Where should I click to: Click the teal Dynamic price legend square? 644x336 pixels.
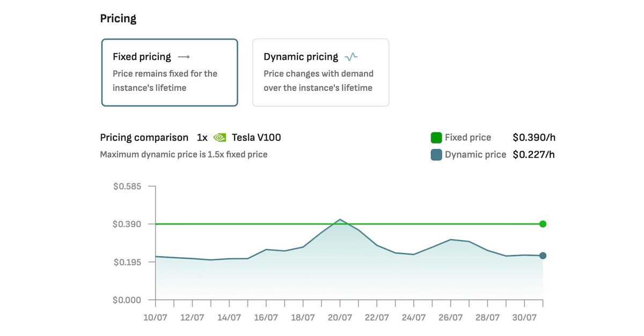(x=435, y=154)
